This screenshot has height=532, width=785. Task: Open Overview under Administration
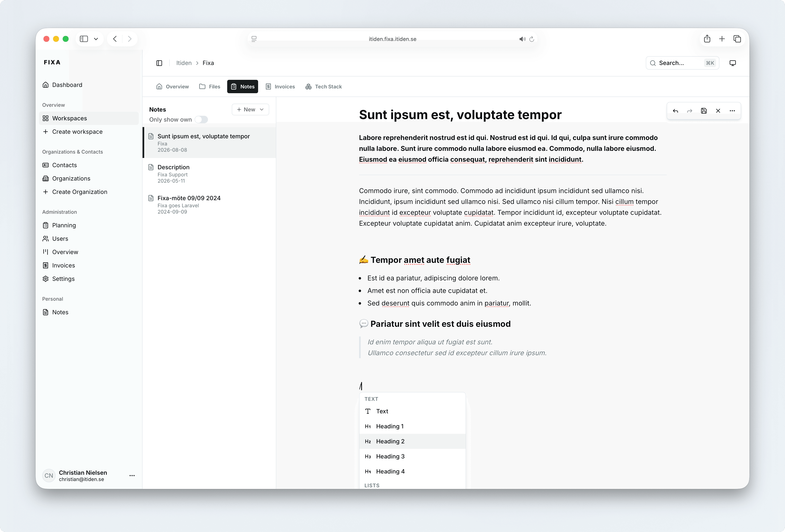pyautogui.click(x=89, y=252)
